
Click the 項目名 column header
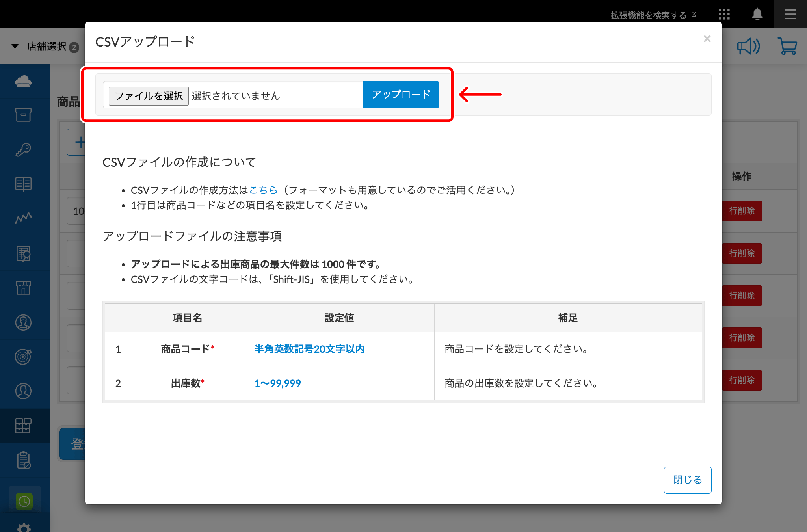coord(187,318)
